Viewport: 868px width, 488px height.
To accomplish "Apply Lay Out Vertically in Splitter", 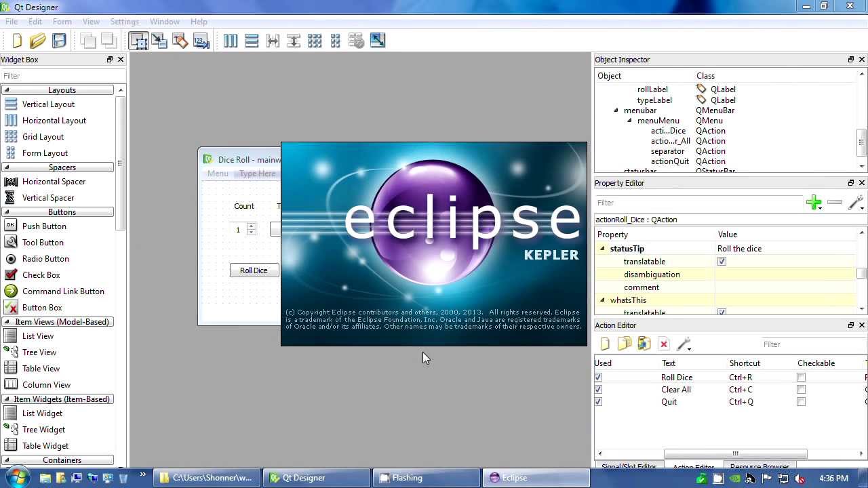I will tap(294, 41).
